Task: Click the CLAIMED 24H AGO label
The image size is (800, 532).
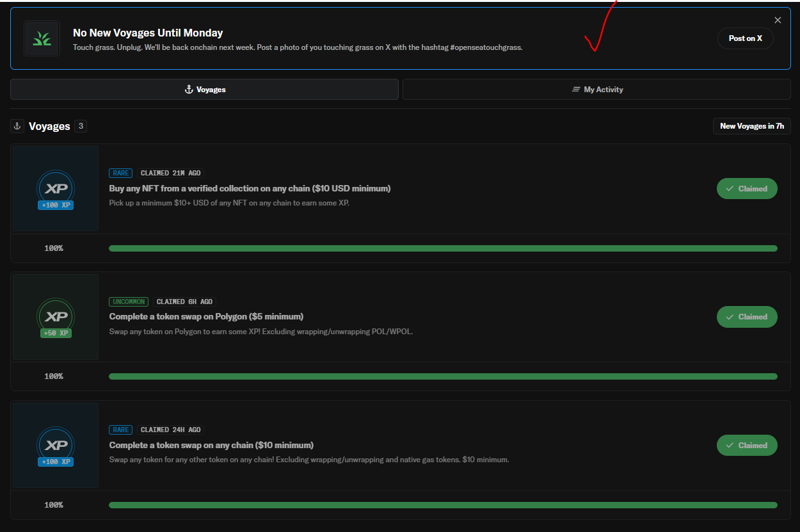Action: point(170,430)
